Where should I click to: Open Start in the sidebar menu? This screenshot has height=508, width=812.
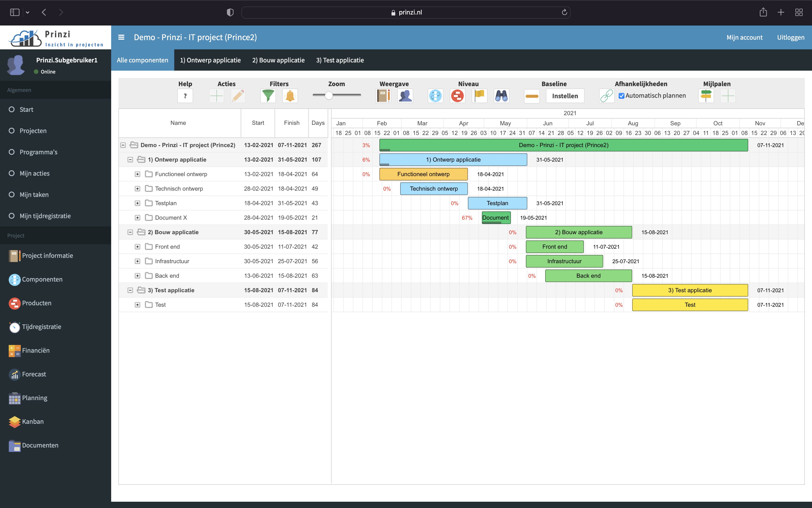click(x=55, y=110)
